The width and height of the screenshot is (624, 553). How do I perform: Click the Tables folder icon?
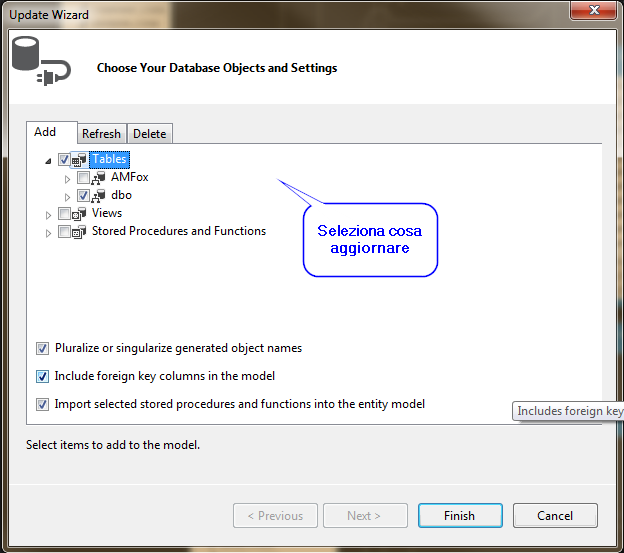coord(79,160)
